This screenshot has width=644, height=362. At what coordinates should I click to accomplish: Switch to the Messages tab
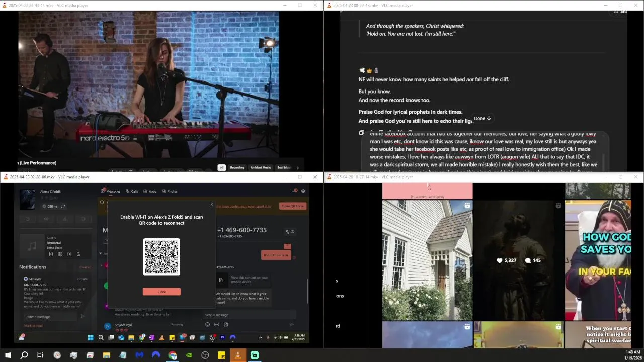pyautogui.click(x=111, y=191)
